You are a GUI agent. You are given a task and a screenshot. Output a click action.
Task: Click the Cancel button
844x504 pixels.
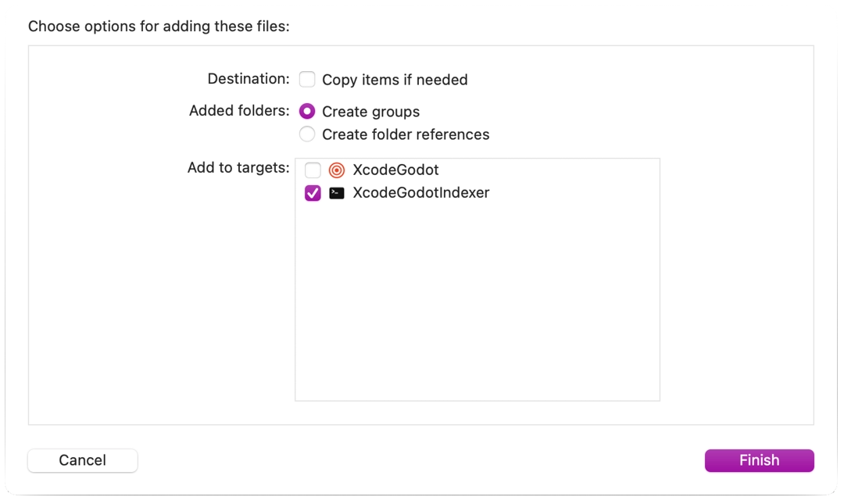82,460
